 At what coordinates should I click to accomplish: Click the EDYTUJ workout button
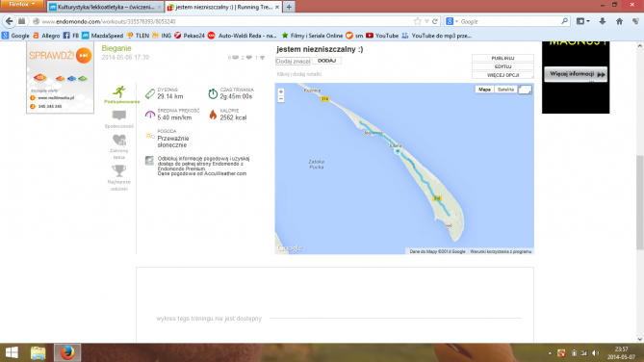point(502,66)
